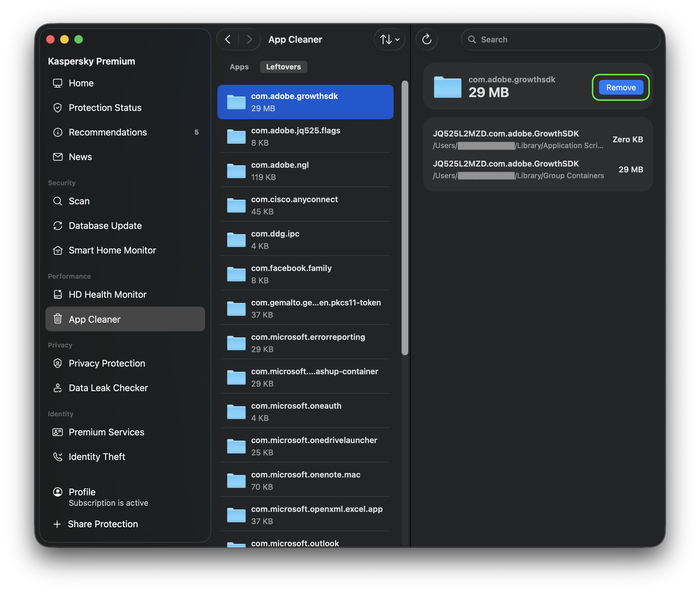This screenshot has height=593, width=700.
Task: Open Protection Status in sidebar
Action: point(125,108)
